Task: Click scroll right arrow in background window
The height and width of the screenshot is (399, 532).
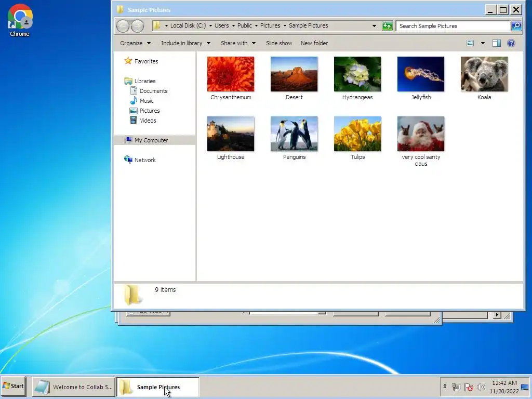Action: [x=497, y=314]
